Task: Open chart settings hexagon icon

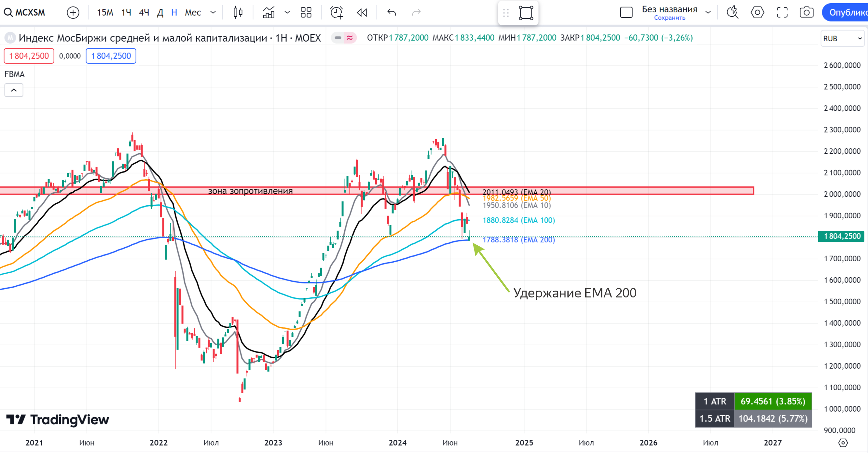Action: coord(757,12)
